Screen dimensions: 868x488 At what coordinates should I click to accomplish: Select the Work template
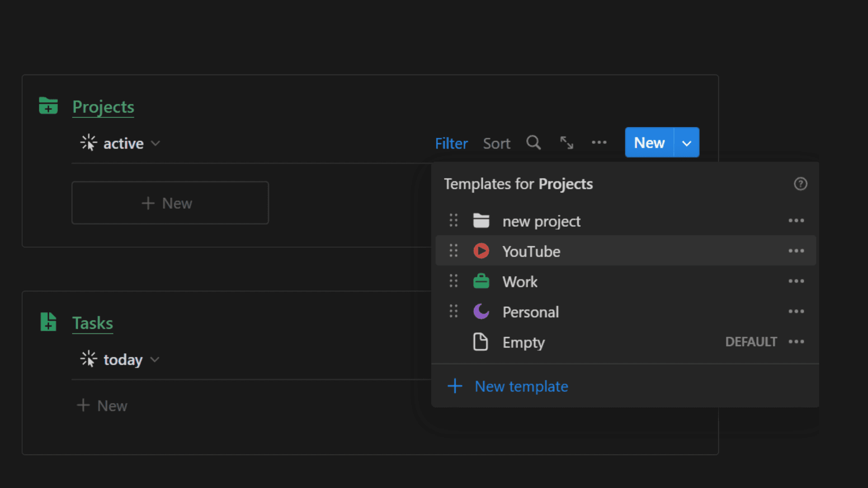click(626, 282)
